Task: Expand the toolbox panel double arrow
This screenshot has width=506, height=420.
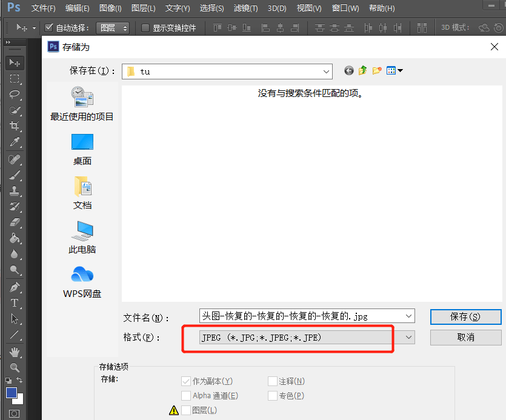Action: click(8, 42)
